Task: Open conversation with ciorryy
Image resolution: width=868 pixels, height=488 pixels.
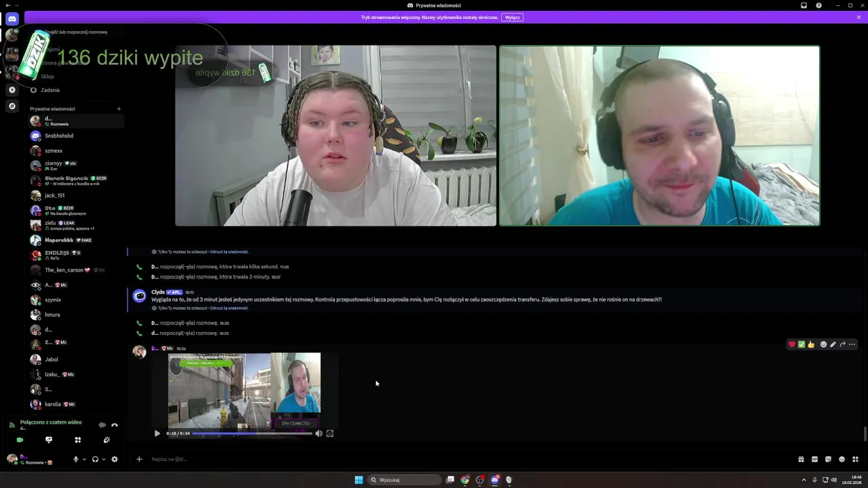Action: pos(75,165)
